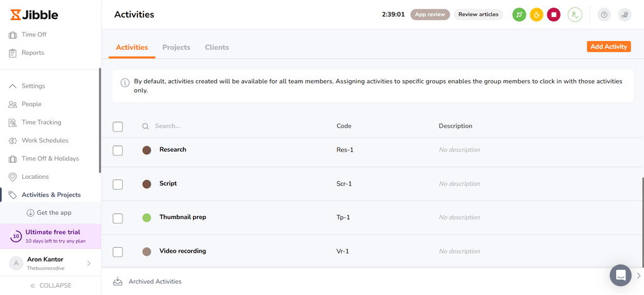644x295 pixels.
Task: Check the Research activity checkbox
Action: (118, 150)
